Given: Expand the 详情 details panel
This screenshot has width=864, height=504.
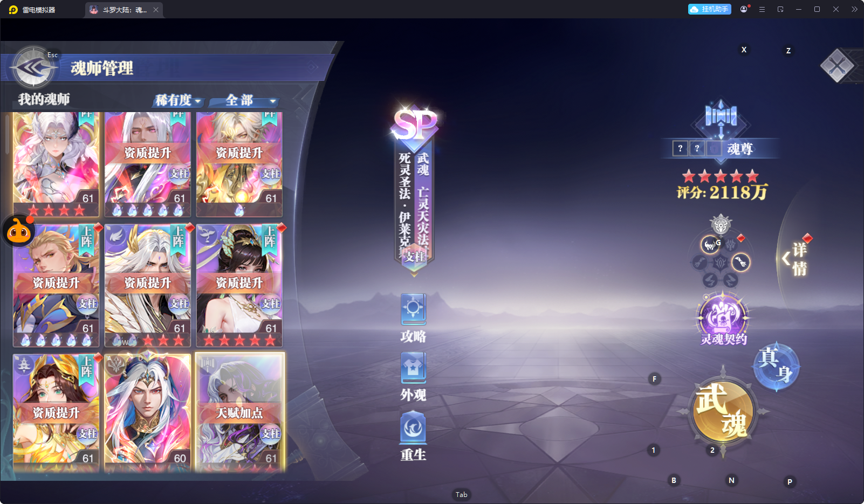Looking at the screenshot, I should click(x=798, y=259).
